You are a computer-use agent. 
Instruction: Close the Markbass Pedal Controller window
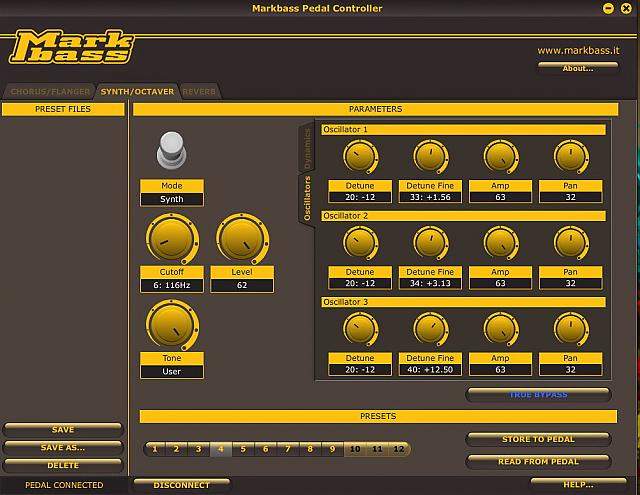(x=626, y=8)
